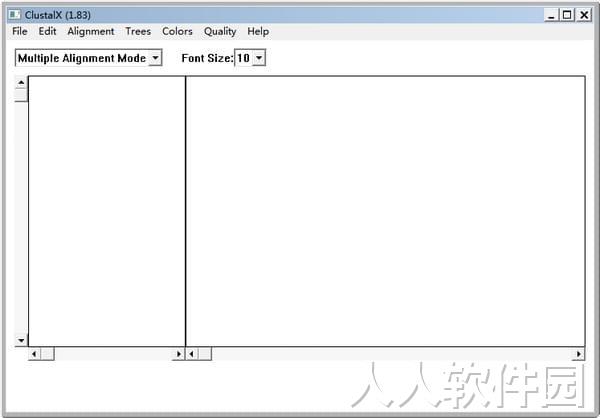Image resolution: width=600 pixels, height=418 pixels.
Task: Open the Alignment menu
Action: click(91, 31)
